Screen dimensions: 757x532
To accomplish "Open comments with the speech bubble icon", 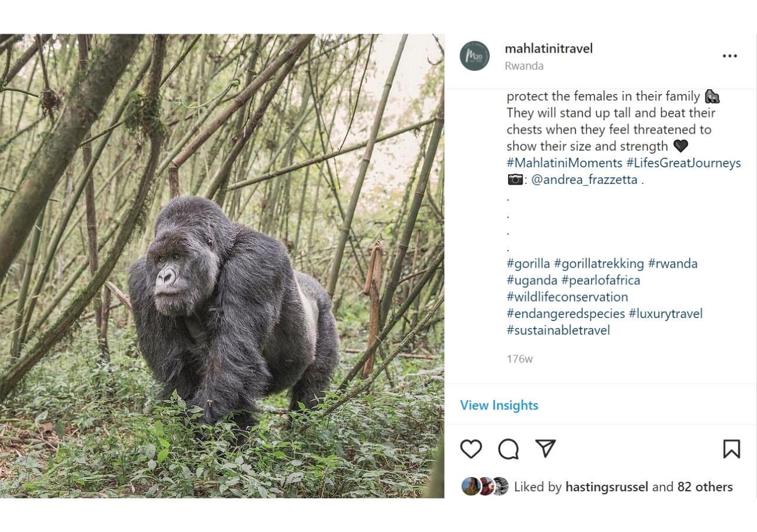I will pyautogui.click(x=508, y=449).
